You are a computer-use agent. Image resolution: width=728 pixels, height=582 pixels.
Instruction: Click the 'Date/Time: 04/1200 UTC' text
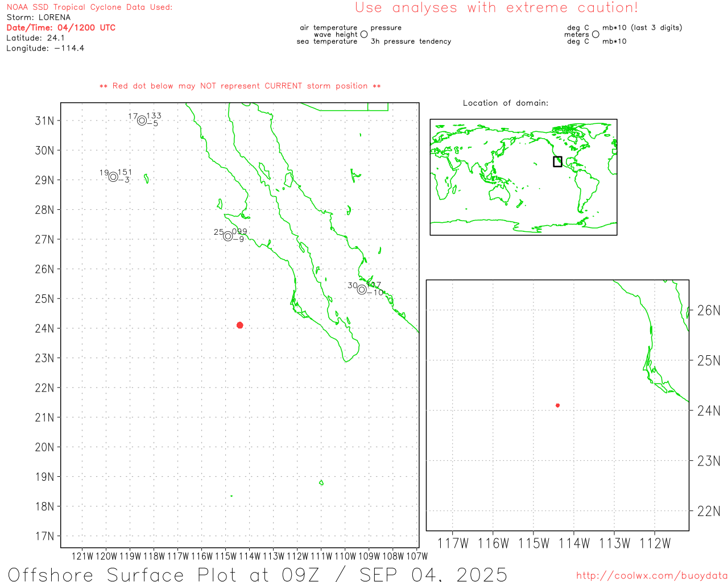61,28
